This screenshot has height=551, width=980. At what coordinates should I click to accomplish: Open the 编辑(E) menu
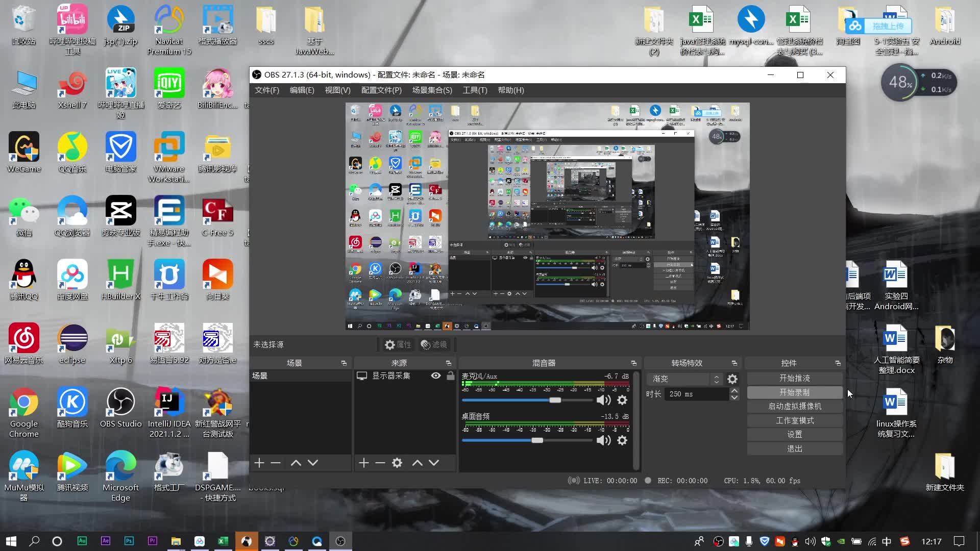click(x=302, y=90)
